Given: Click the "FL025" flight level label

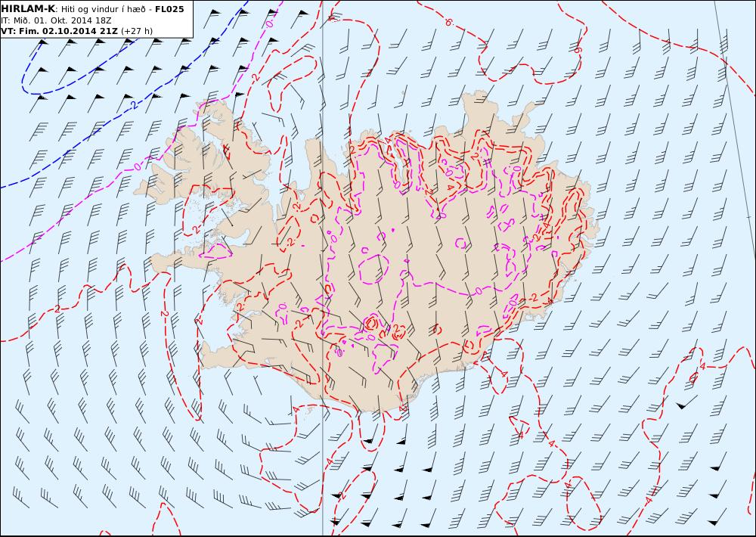Looking at the screenshot, I should coord(169,9).
